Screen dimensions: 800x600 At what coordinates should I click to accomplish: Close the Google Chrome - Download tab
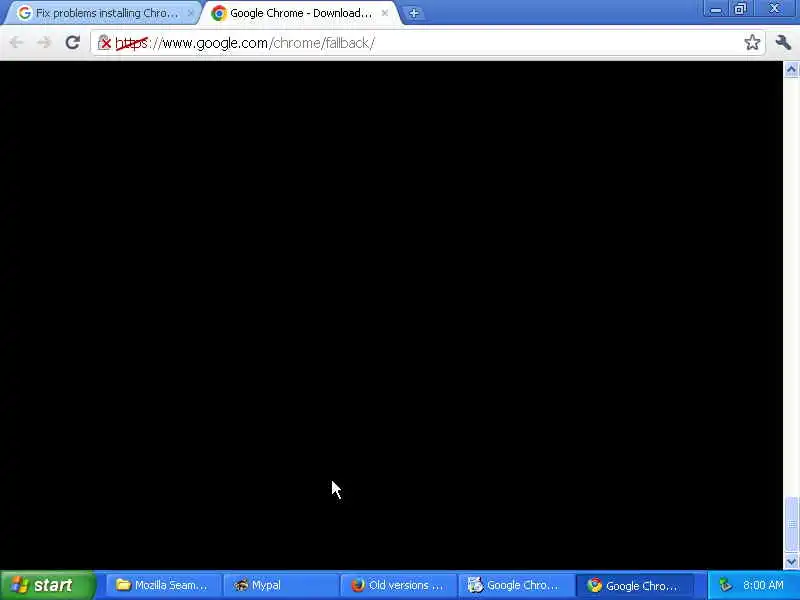385,13
